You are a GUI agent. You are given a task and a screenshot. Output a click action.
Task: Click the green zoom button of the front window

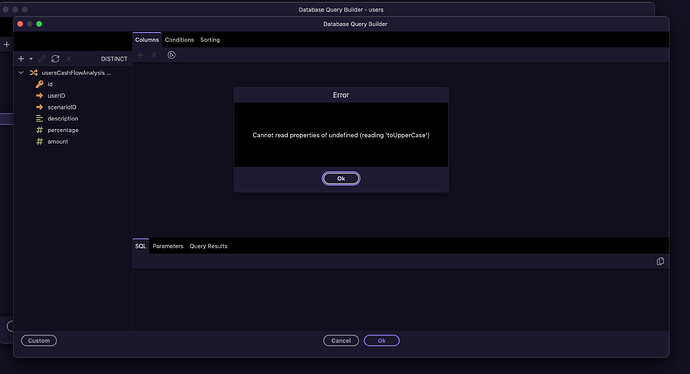(x=39, y=24)
